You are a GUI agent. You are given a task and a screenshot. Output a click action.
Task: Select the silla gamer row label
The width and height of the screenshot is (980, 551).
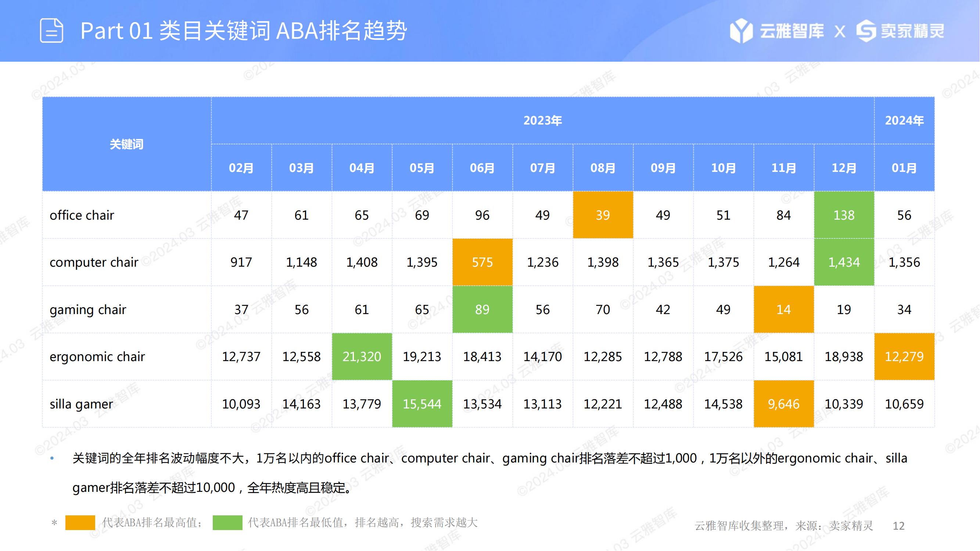tap(81, 404)
